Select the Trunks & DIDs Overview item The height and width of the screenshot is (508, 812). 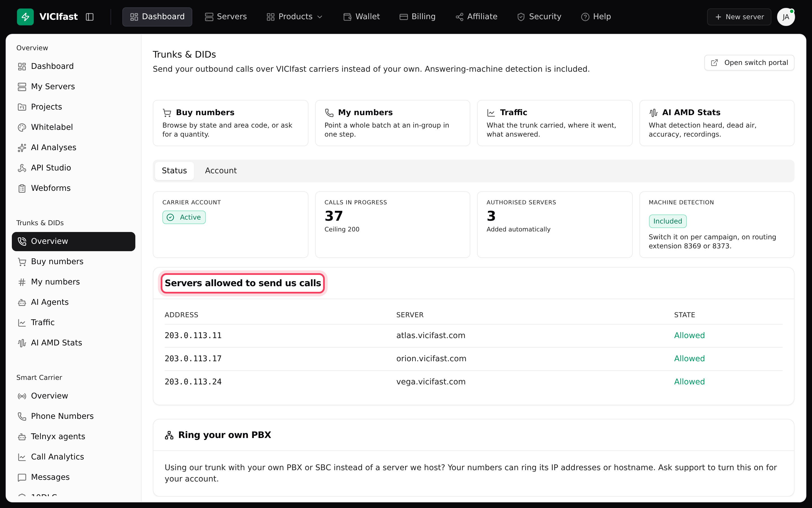click(74, 241)
